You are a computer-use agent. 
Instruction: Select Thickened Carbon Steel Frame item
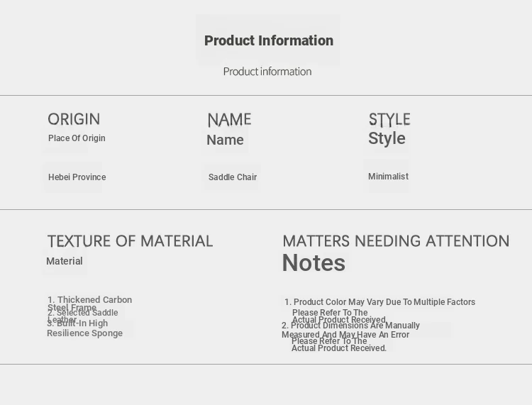90,301
